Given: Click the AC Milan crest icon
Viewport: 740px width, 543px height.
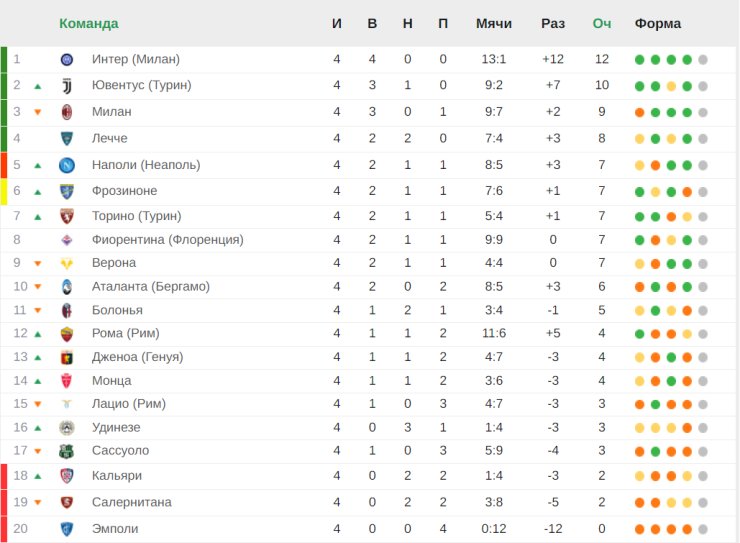Looking at the screenshot, I should (x=67, y=112).
